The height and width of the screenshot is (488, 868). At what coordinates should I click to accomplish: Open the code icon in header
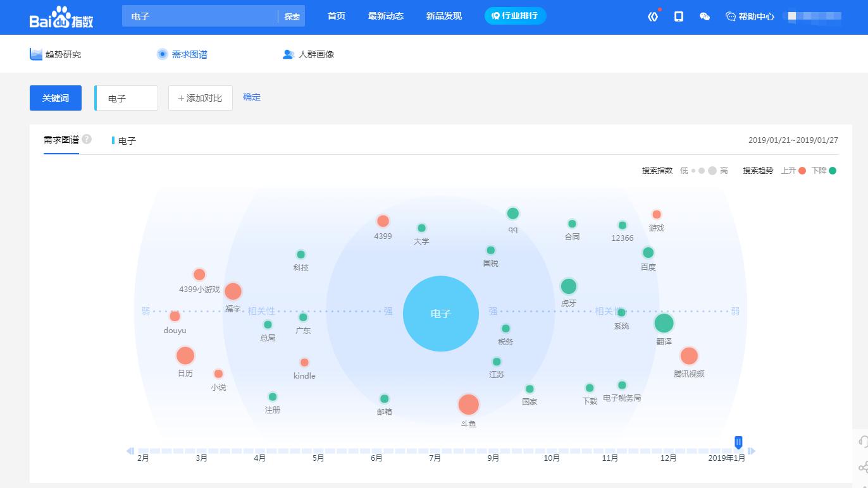pos(653,16)
